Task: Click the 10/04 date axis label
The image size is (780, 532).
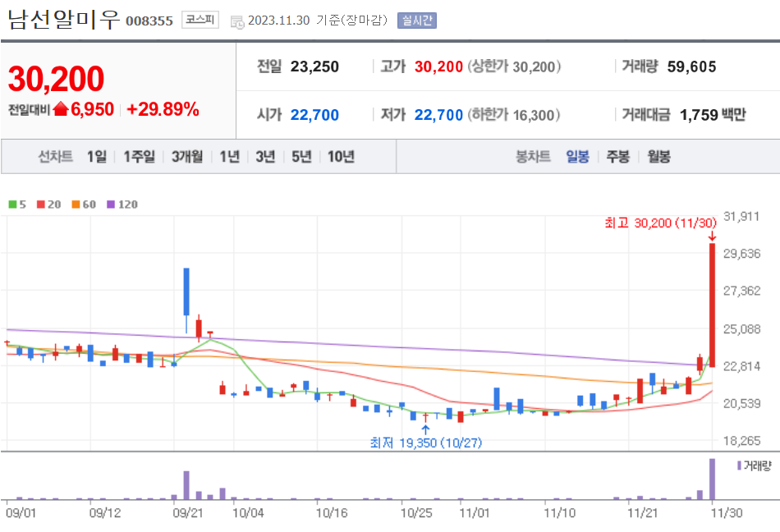Action: coord(248,512)
